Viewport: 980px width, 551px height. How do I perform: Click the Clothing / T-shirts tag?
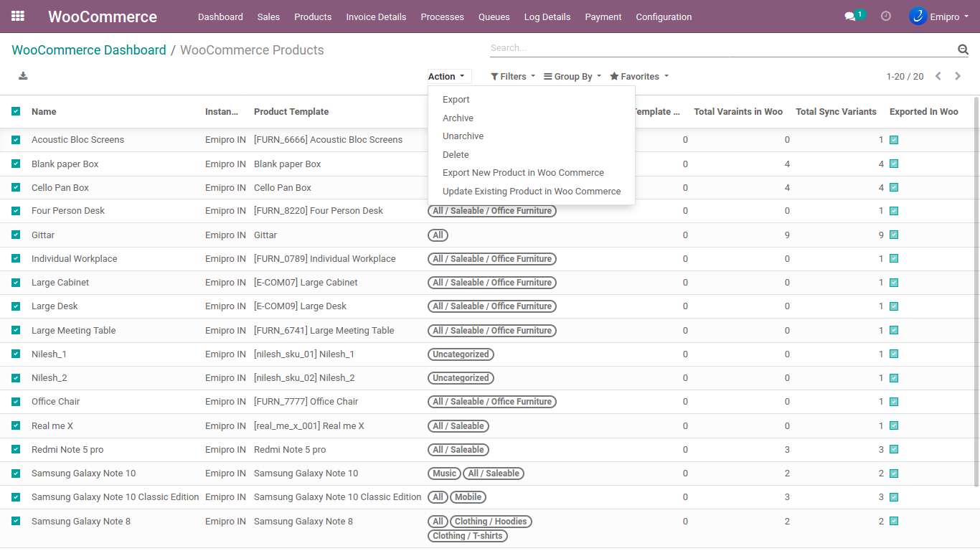tap(468, 536)
